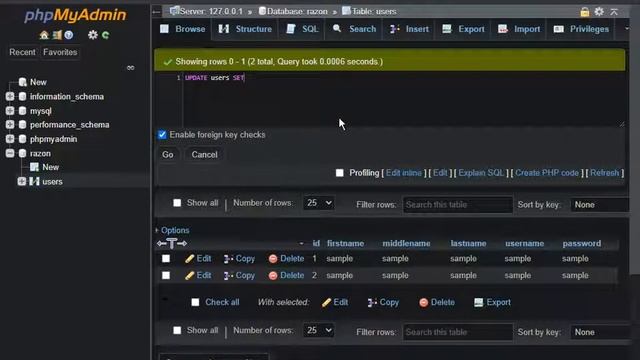Open phpMyAdmin home icon
This screenshot has height=360, width=640.
(44, 35)
